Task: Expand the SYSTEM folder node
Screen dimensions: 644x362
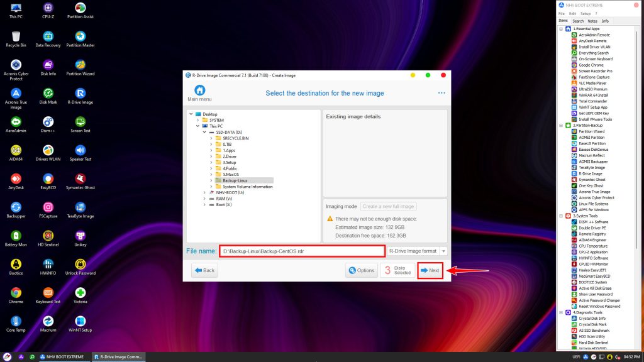Action: click(x=198, y=120)
